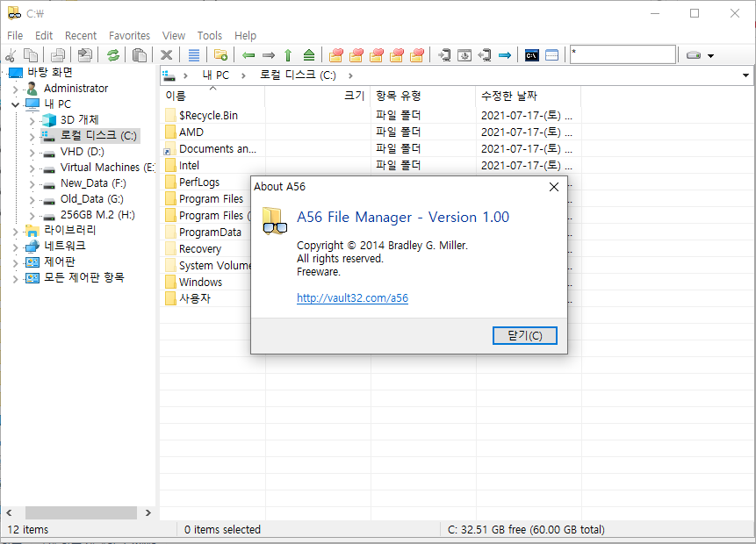Open the http://vault32.com/a56 link

(x=352, y=298)
